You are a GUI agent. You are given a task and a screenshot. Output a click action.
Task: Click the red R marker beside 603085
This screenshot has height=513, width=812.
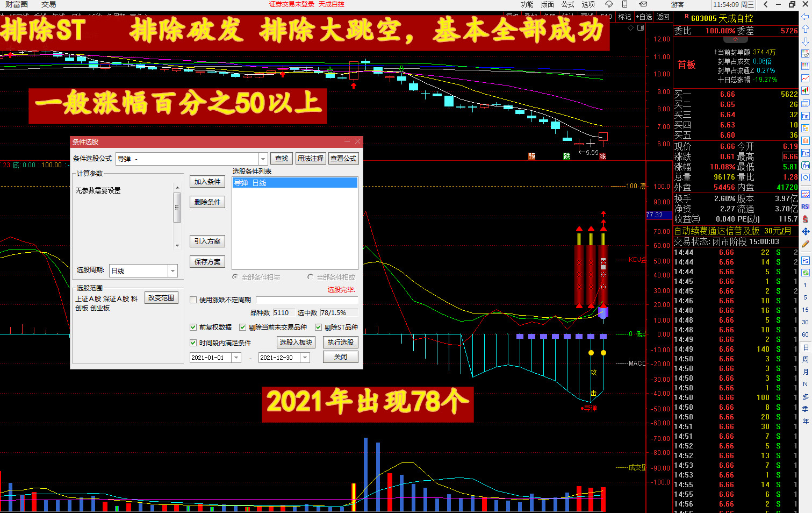tap(686, 17)
